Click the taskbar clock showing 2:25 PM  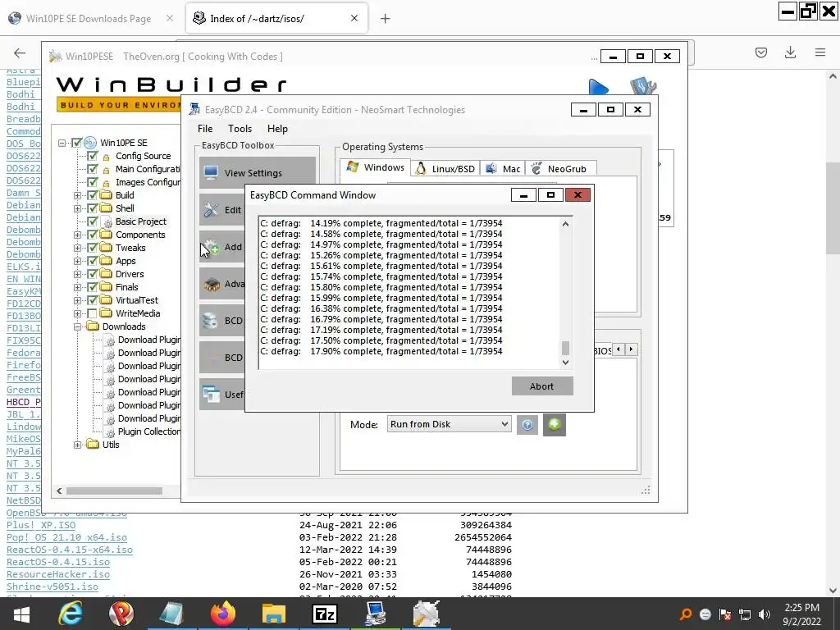pos(801,614)
